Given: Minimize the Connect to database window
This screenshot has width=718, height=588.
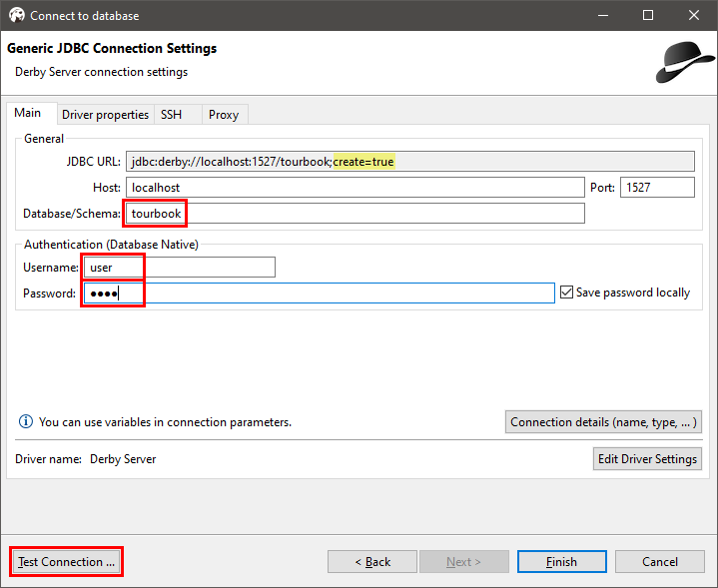Looking at the screenshot, I should coord(603,15).
